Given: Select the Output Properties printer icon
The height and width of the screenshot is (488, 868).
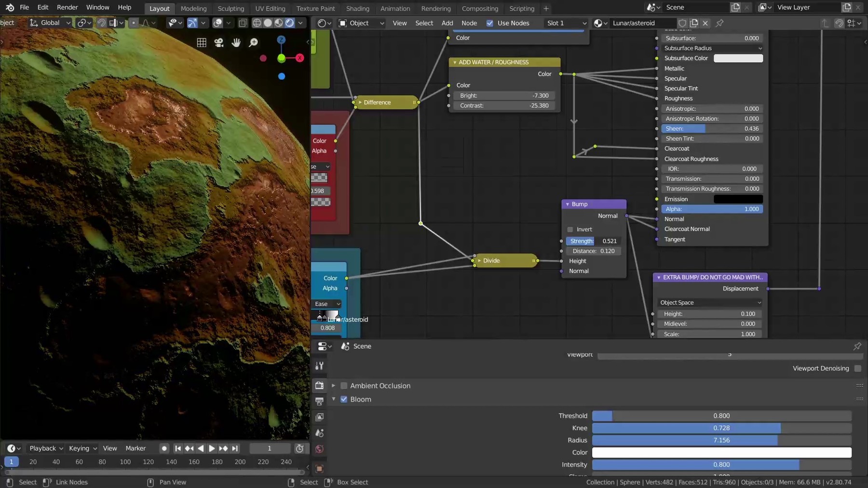Looking at the screenshot, I should (319, 401).
